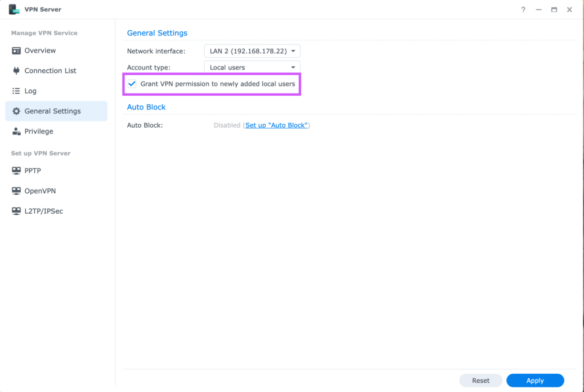
Task: Open the Set up Auto Block link
Action: (x=277, y=125)
